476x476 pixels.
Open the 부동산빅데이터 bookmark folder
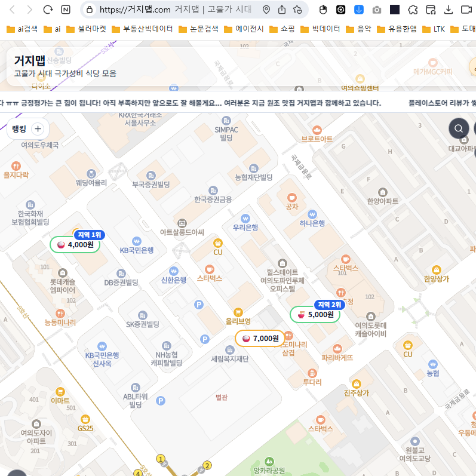coord(142,29)
